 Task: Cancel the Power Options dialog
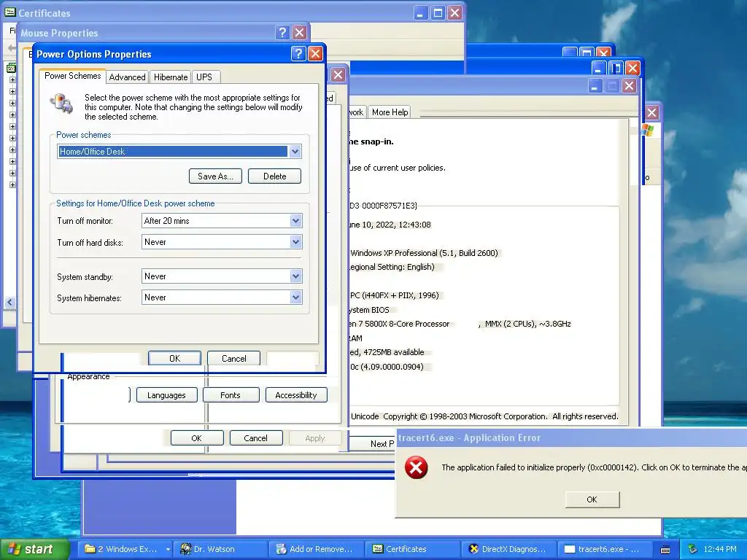(234, 359)
